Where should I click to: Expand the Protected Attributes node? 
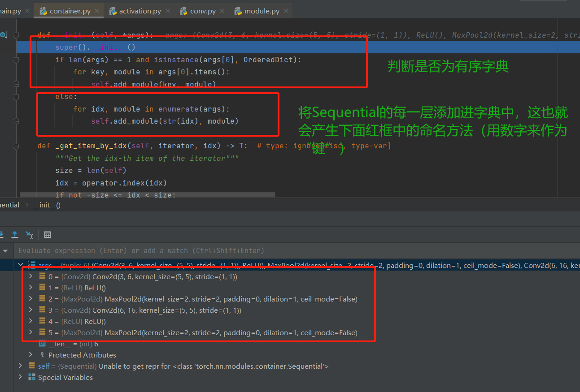(x=31, y=355)
